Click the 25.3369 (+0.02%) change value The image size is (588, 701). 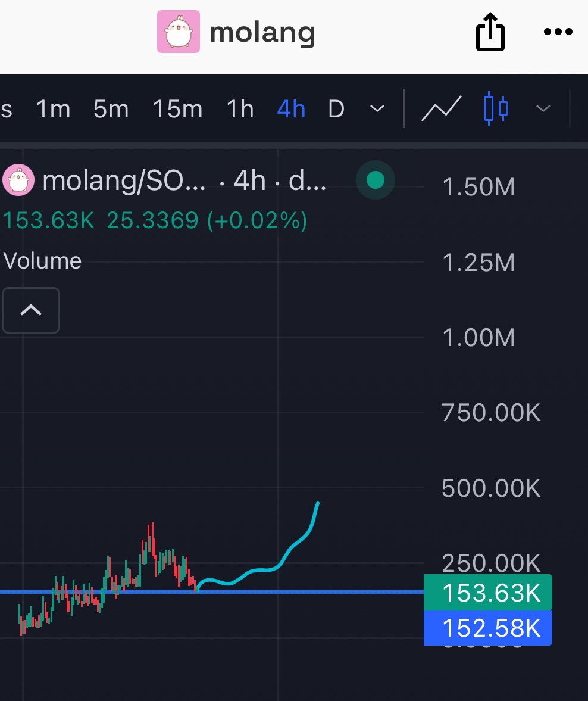(207, 220)
